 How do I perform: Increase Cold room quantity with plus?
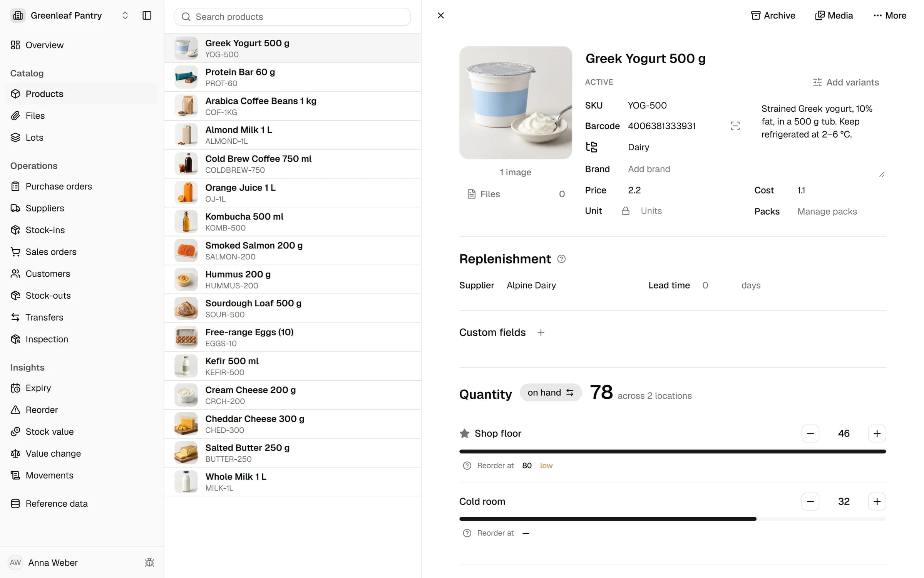(x=877, y=501)
